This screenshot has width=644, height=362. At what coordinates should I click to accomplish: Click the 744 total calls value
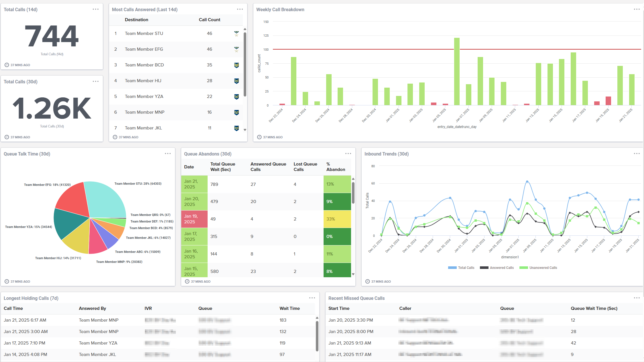[52, 36]
